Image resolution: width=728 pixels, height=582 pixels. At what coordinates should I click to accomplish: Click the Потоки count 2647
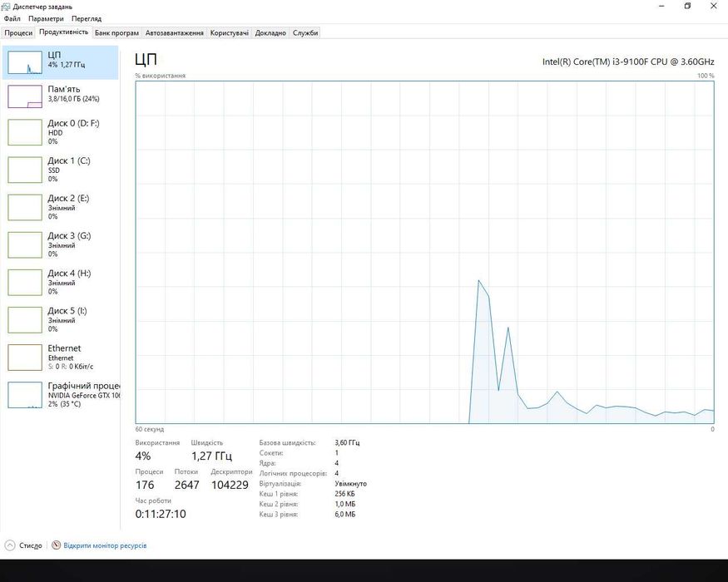(x=186, y=485)
